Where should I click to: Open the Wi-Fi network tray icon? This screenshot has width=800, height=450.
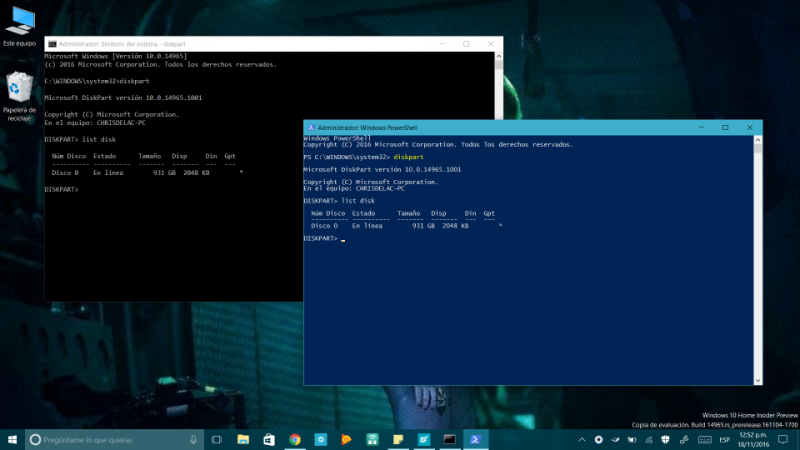coord(649,439)
